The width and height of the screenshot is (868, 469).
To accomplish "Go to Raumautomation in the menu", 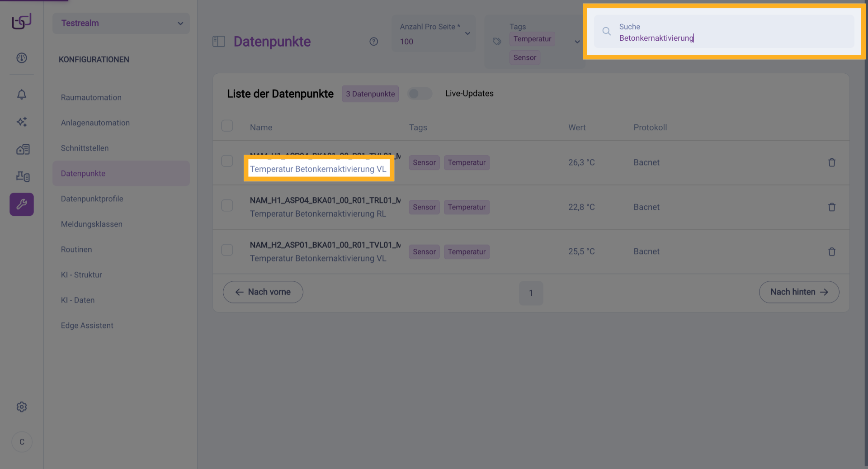I will 91,98.
